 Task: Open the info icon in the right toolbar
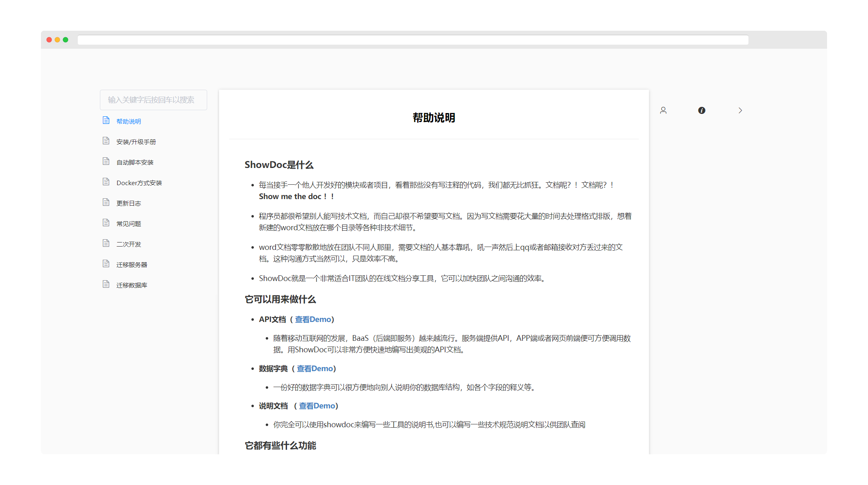coord(702,110)
